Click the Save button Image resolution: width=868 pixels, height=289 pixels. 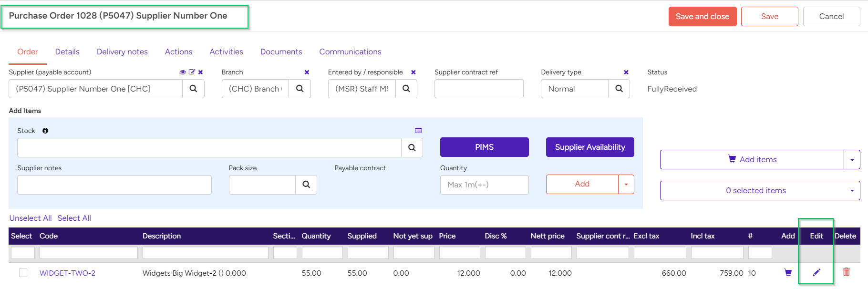click(x=770, y=16)
